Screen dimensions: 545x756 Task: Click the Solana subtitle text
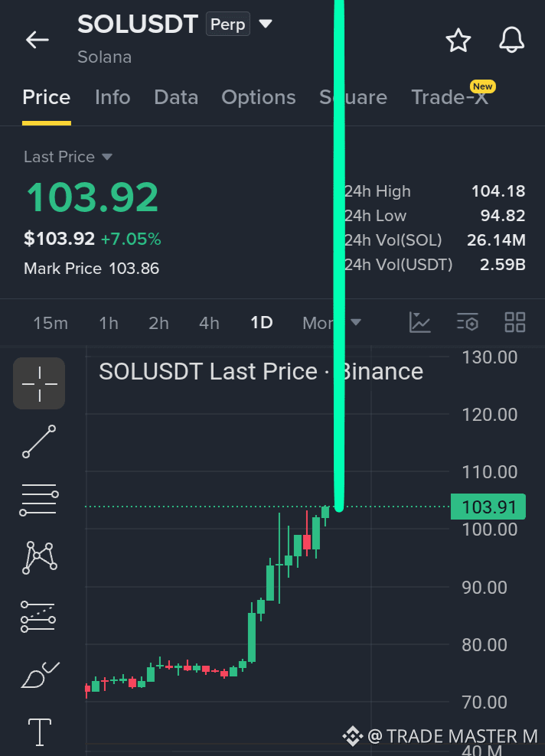click(x=105, y=57)
